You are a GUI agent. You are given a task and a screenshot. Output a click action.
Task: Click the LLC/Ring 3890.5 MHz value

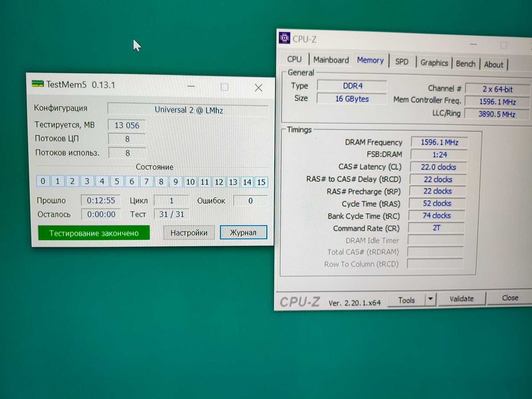497,114
